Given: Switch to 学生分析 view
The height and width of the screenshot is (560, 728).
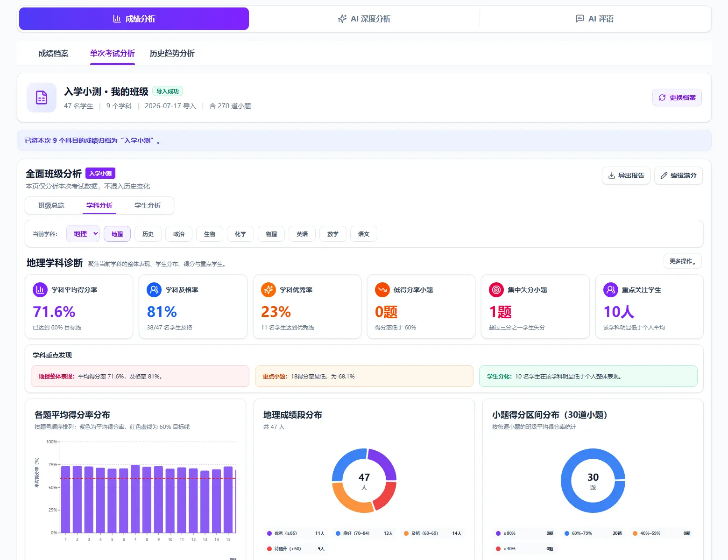Looking at the screenshot, I should [x=148, y=205].
